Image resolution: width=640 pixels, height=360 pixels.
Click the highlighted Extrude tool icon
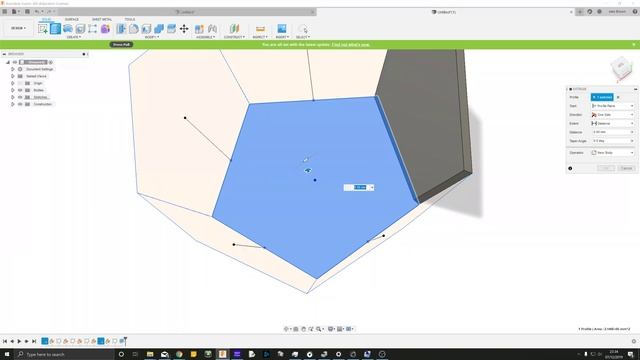coord(56,29)
